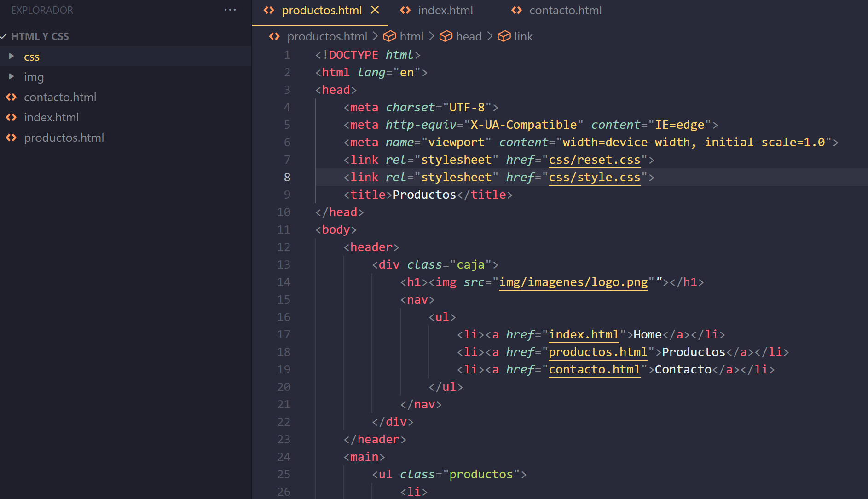Click the closing nav tag on line 21
The image size is (868, 499).
tap(421, 404)
